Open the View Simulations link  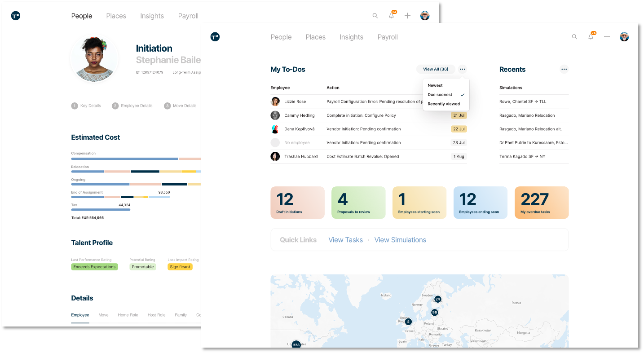tap(400, 240)
